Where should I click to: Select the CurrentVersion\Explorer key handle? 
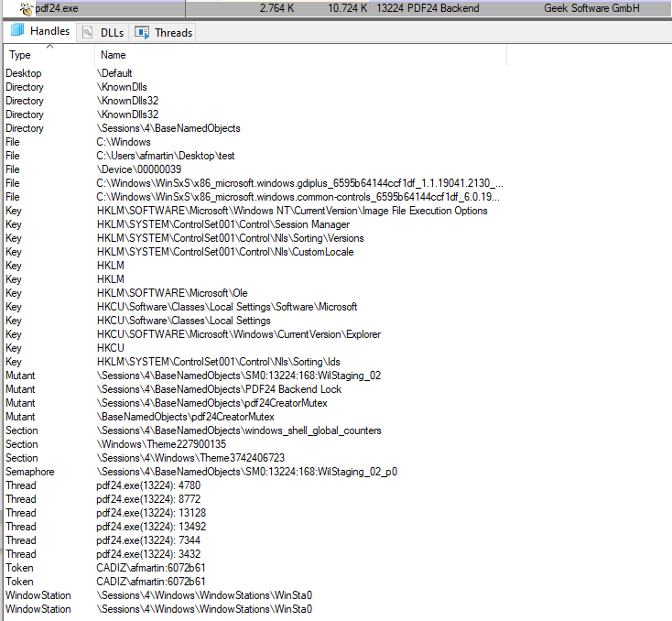click(239, 334)
